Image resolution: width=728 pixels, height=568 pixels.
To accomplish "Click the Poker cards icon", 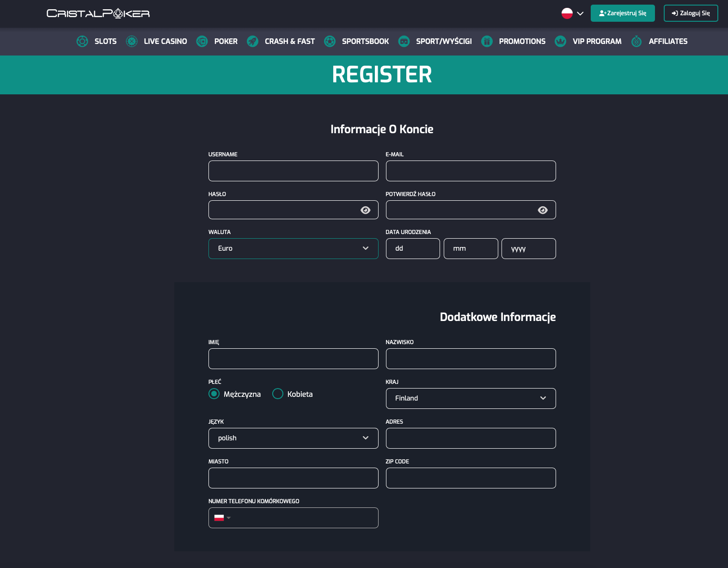I will pyautogui.click(x=202, y=41).
